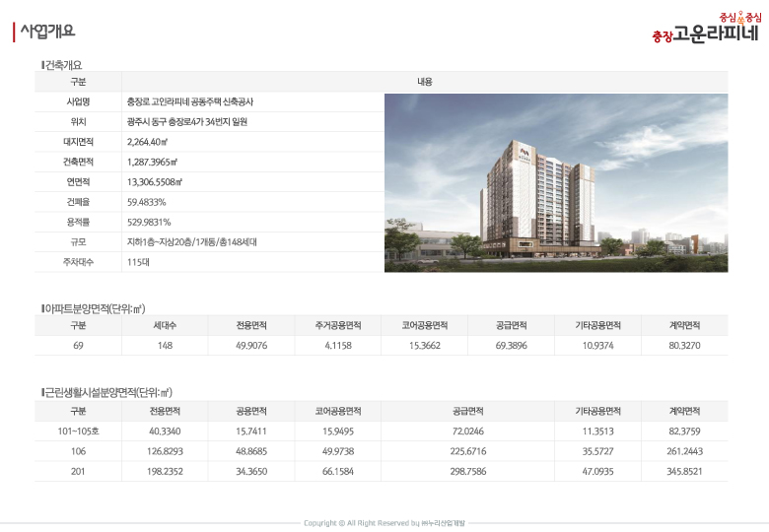This screenshot has height=532, width=769.
Task: Click the 101~105호 전용면적 value 40.3340
Action: (165, 432)
